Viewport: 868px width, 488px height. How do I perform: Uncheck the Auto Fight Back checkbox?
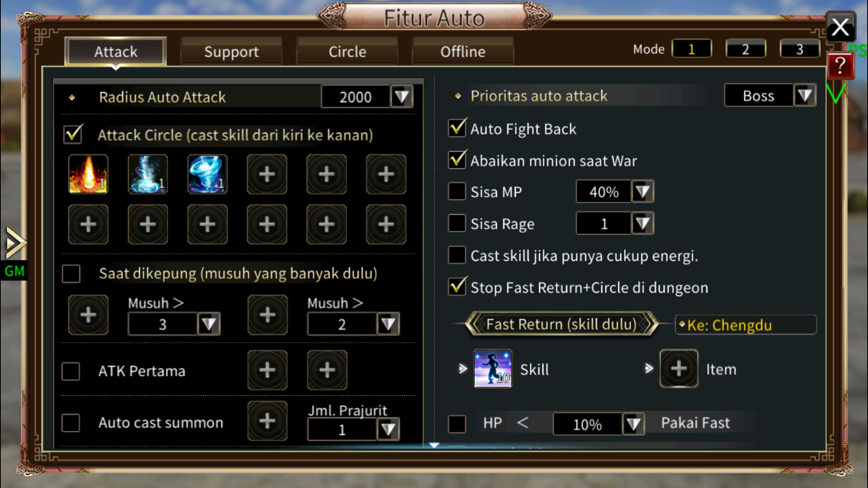(x=457, y=128)
